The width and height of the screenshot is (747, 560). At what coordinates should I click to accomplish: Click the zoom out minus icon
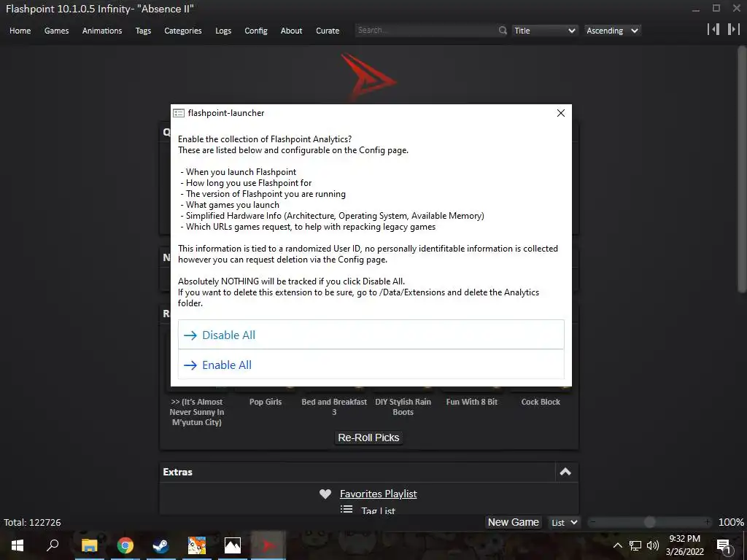coord(592,522)
